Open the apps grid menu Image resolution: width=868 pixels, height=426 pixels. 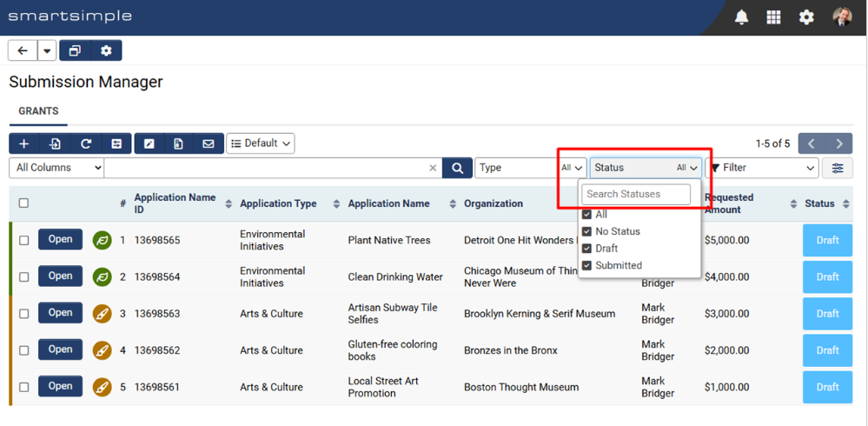click(773, 17)
